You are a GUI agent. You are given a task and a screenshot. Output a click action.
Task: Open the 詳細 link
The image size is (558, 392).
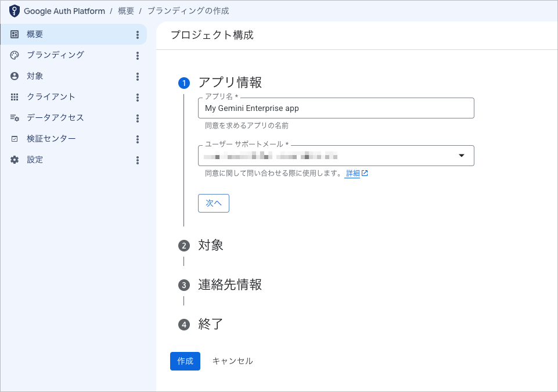(352, 174)
